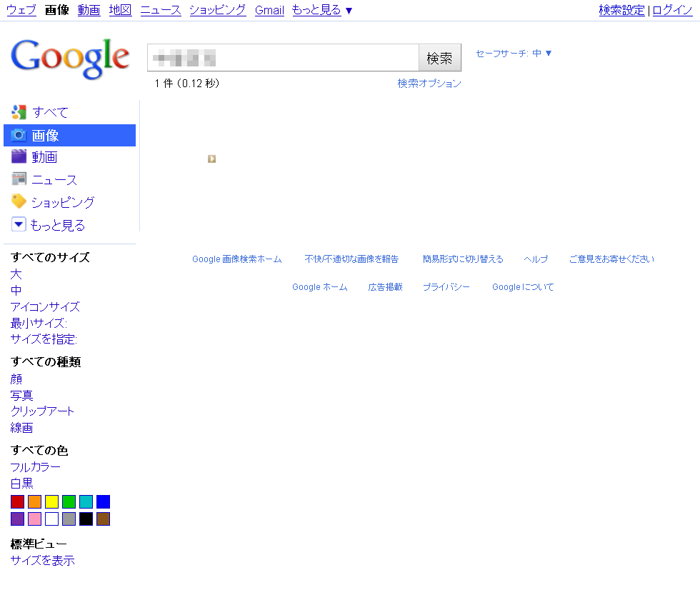Filter images by 写真 type
This screenshot has width=700, height=615.
coord(22,396)
